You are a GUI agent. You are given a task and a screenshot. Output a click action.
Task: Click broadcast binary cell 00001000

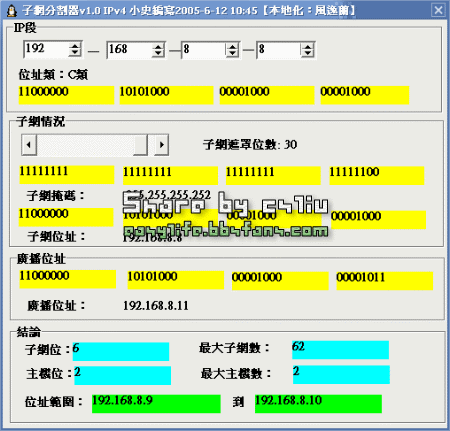pyautogui.click(x=280, y=281)
